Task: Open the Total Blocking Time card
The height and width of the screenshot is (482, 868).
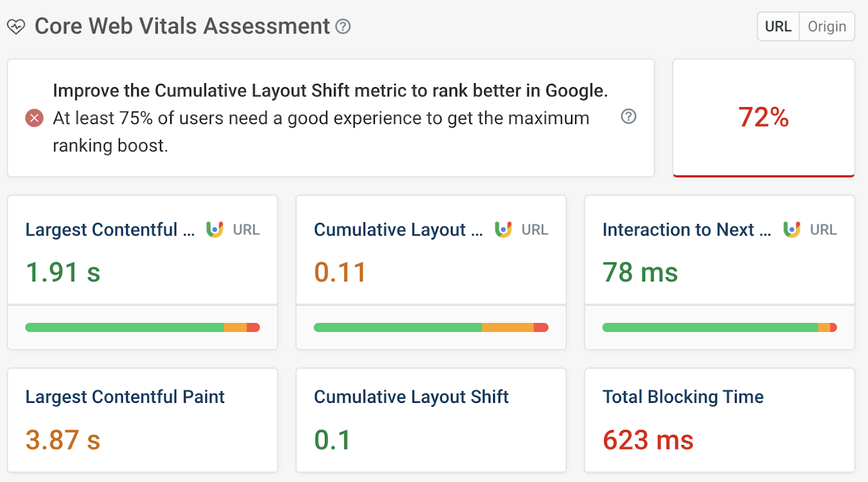Action: (x=719, y=419)
